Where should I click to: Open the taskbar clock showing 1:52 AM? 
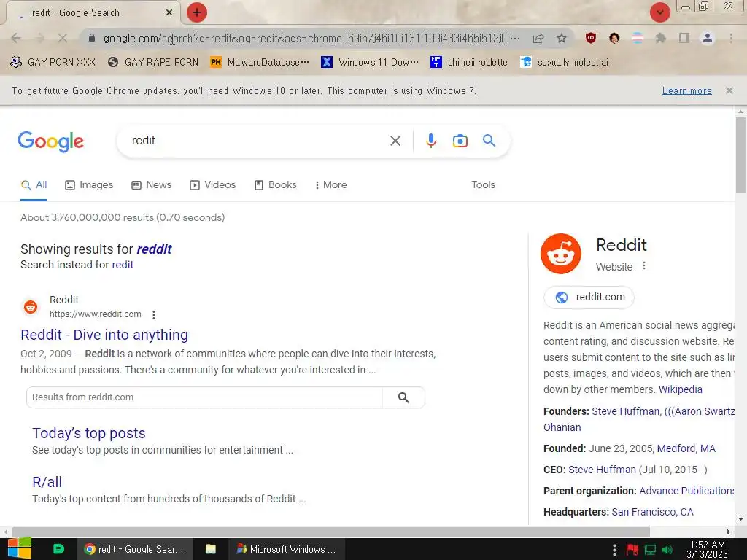(707, 550)
